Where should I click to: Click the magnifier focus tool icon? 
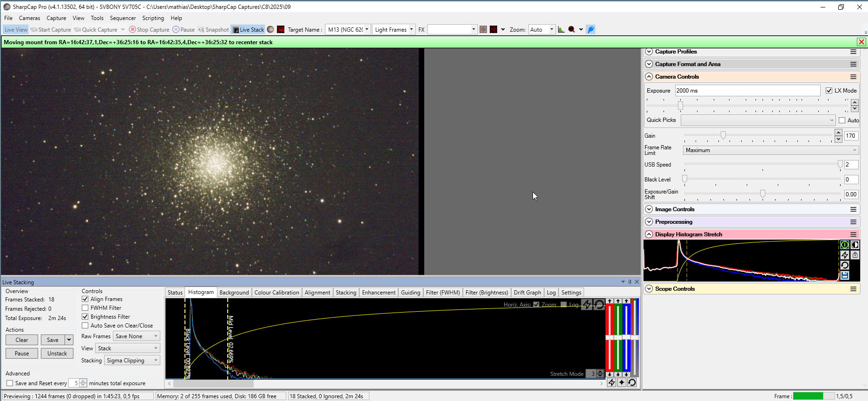[572, 29]
